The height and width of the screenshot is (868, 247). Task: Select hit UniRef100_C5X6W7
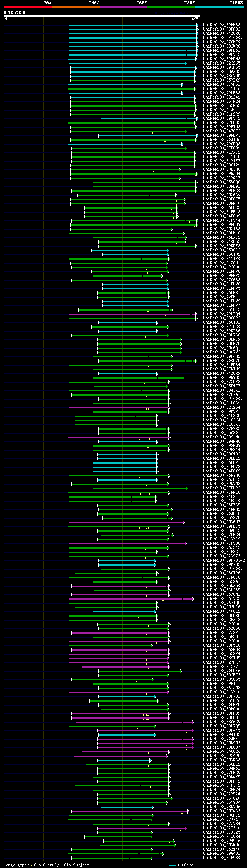click(222, 522)
